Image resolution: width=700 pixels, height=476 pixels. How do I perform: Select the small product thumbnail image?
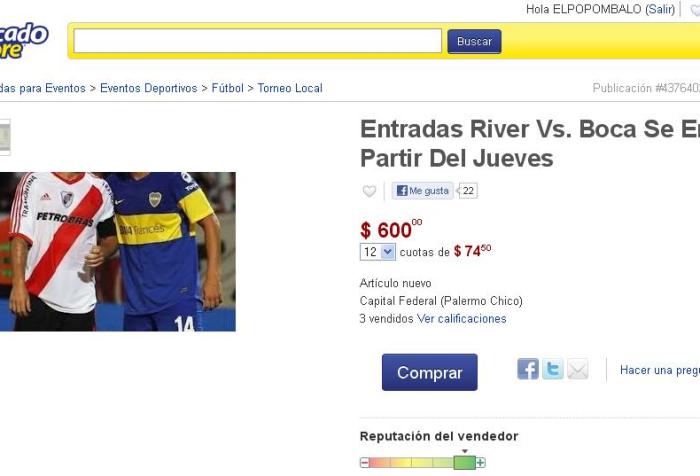tap(5, 137)
